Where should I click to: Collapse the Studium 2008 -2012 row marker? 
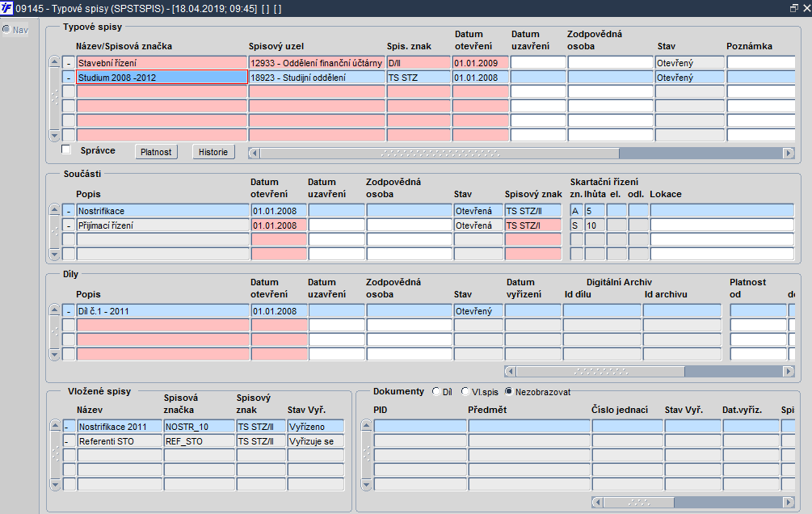[x=69, y=78]
